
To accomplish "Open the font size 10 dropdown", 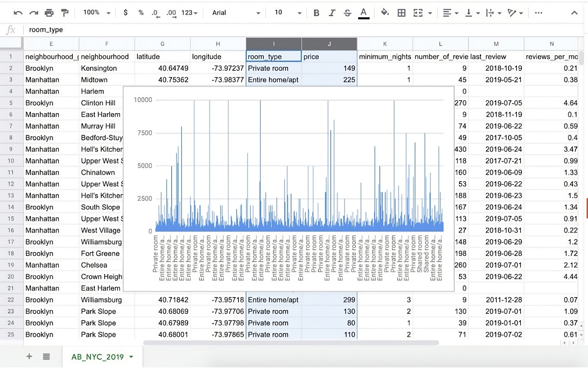I will (288, 13).
